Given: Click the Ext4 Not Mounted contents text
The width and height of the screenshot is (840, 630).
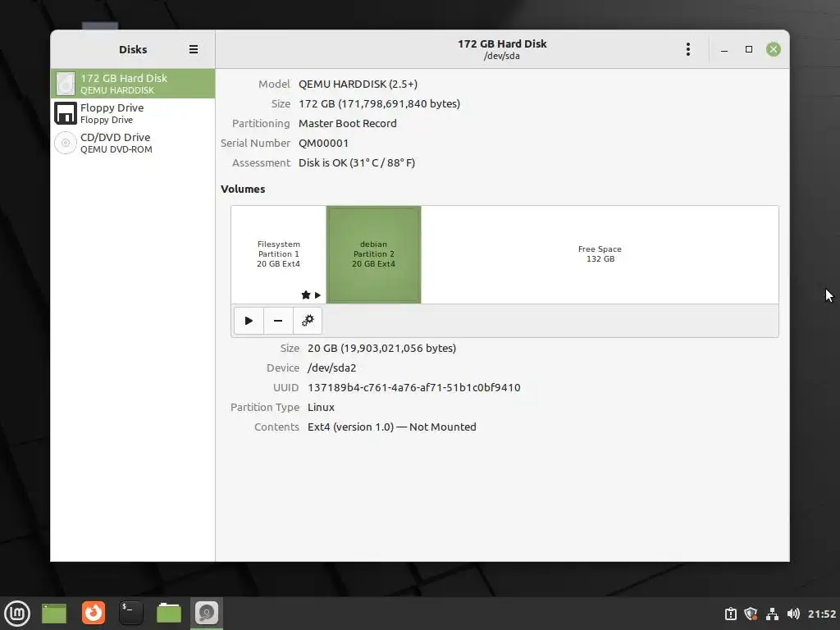Looking at the screenshot, I should [x=391, y=427].
